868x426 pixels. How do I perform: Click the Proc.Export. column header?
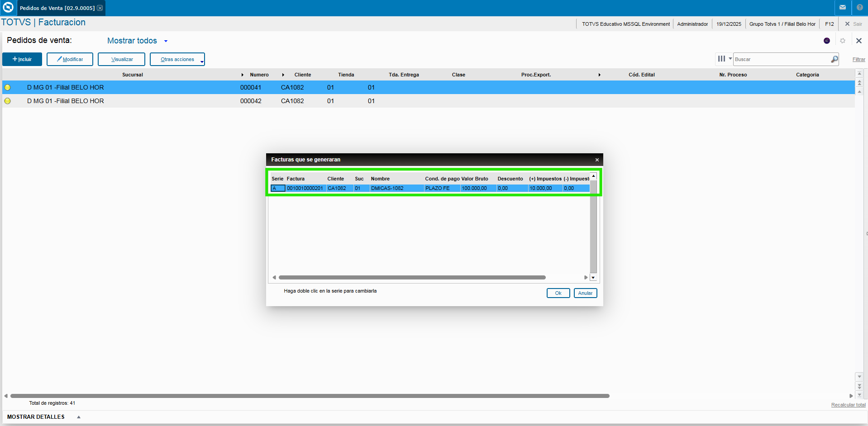click(x=536, y=75)
